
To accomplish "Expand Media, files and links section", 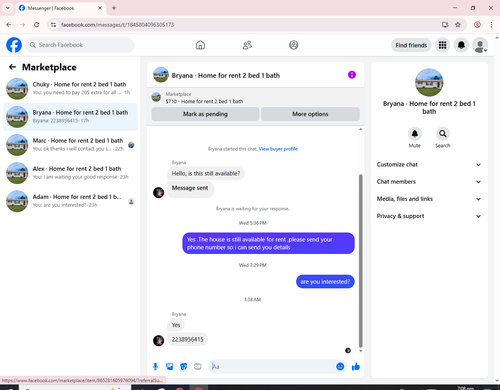I will (429, 199).
